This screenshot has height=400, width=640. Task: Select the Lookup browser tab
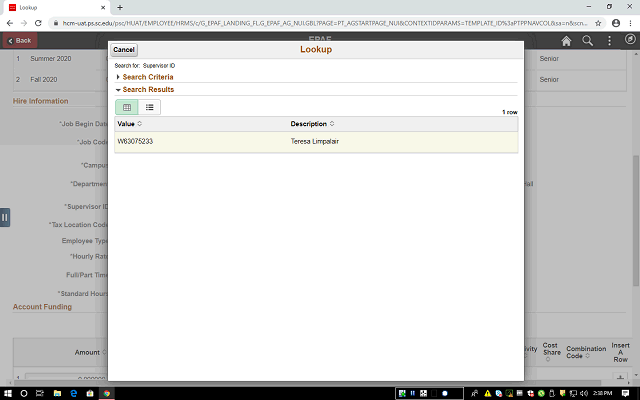click(x=55, y=7)
